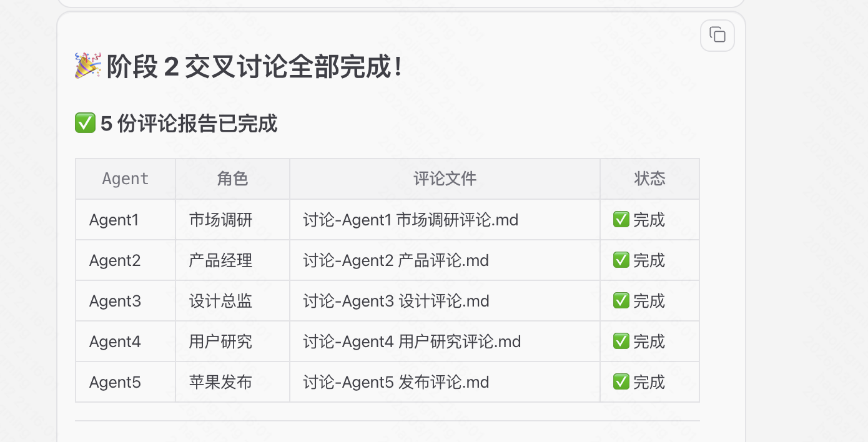Image resolution: width=868 pixels, height=442 pixels.
Task: Click the green check in Agent4 status
Action: [621, 341]
